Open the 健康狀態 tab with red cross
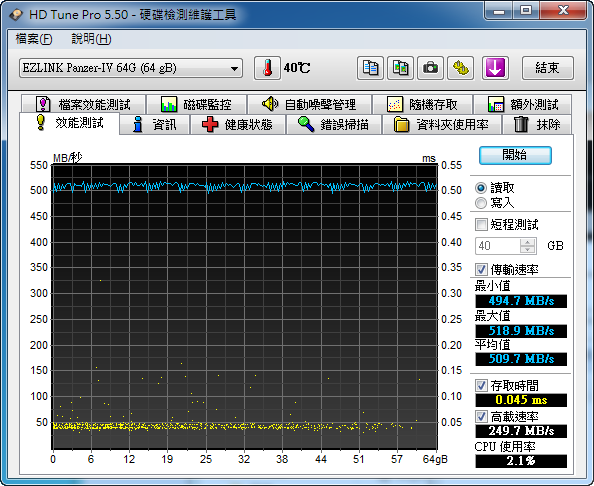The width and height of the screenshot is (594, 486). tap(238, 125)
